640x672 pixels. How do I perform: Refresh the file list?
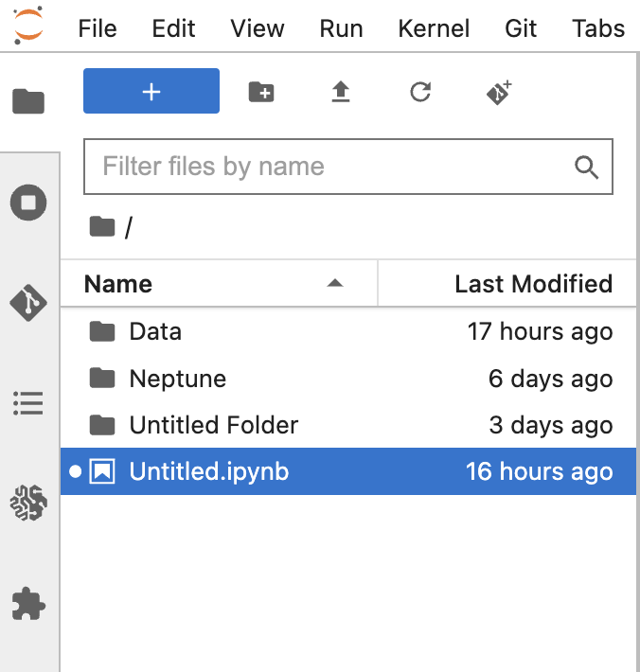tap(420, 92)
